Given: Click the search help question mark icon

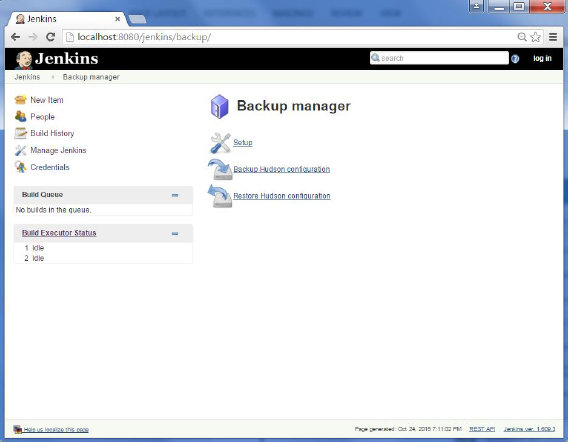Looking at the screenshot, I should [x=515, y=59].
